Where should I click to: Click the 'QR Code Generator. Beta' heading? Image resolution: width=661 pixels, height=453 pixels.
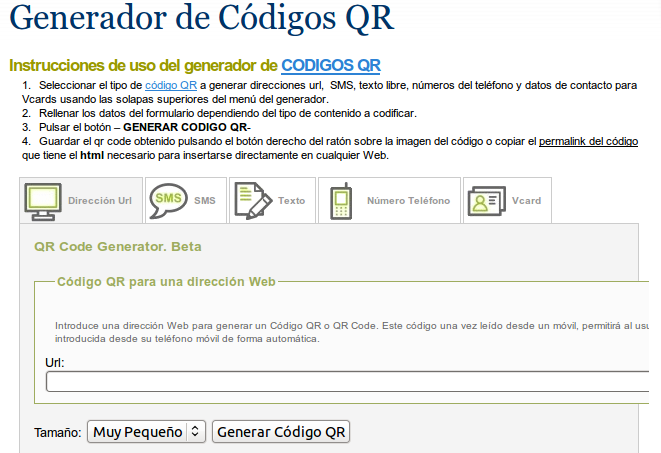point(118,246)
